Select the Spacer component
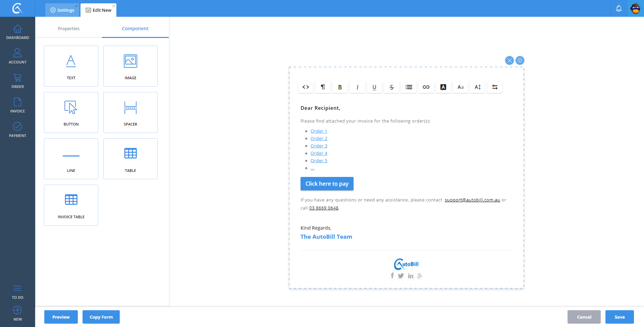 tap(130, 112)
